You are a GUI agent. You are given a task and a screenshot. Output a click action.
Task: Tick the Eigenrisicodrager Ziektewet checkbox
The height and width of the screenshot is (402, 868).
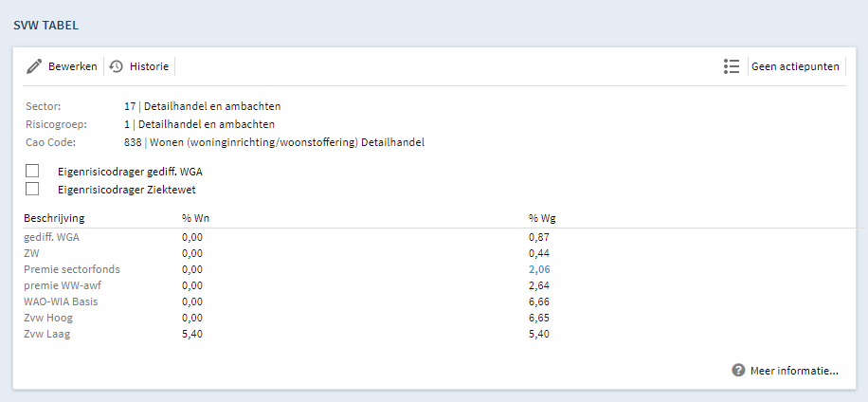click(x=32, y=189)
